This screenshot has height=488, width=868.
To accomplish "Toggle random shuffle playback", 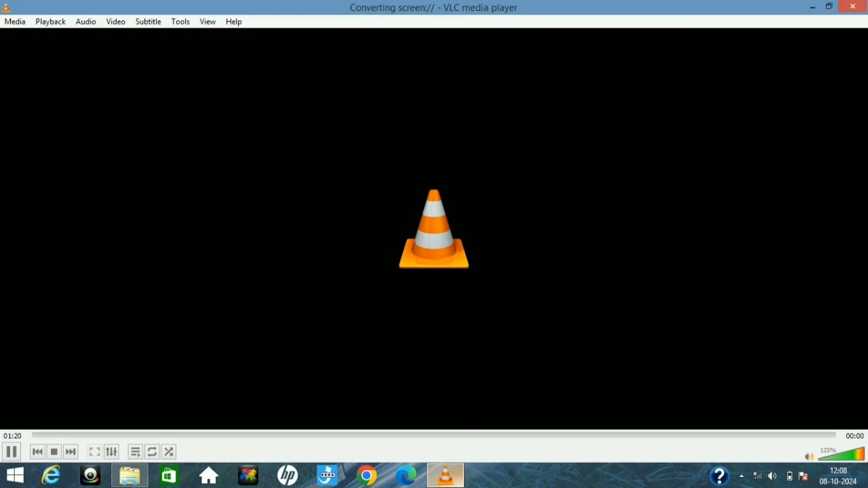I will (170, 452).
